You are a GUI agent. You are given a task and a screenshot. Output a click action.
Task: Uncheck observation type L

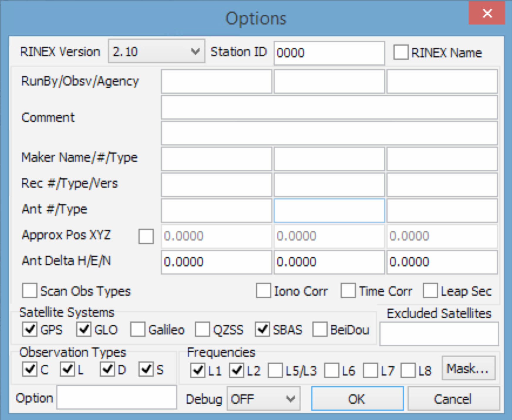[68, 369]
